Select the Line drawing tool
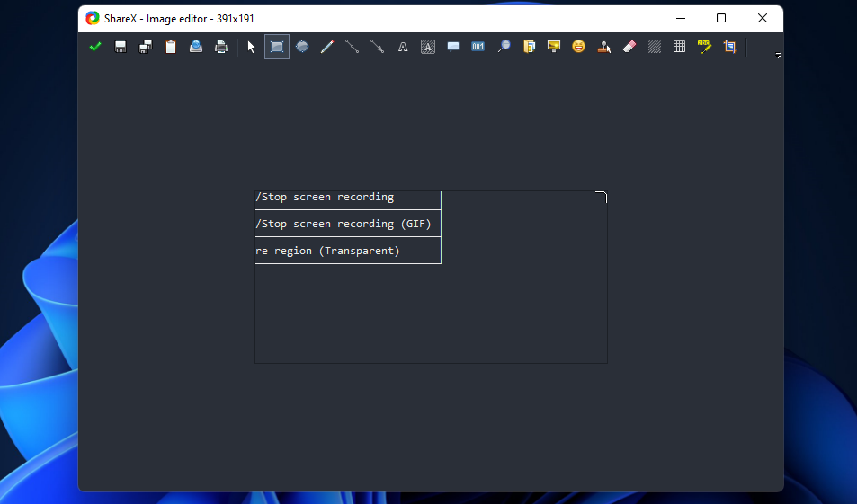Viewport: 857px width, 504px height. pos(353,47)
